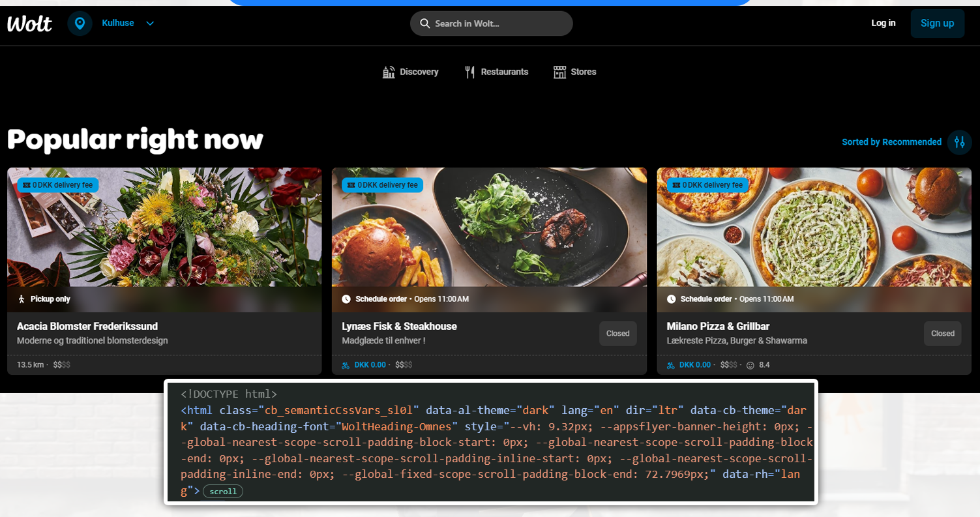Click the location pin icon
The width and height of the screenshot is (980, 517).
point(80,23)
